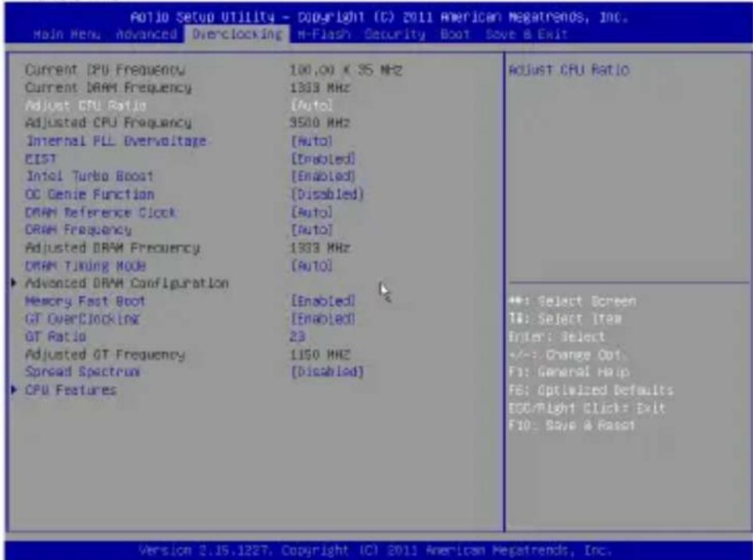Open the Save & Exit tab

(x=526, y=34)
